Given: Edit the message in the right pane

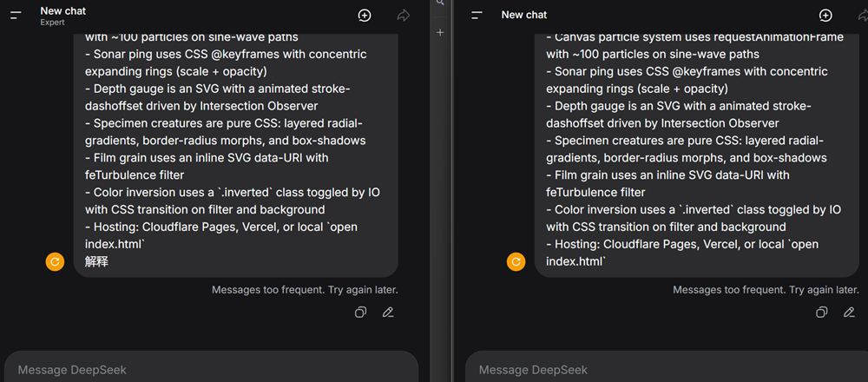Looking at the screenshot, I should pos(849,313).
